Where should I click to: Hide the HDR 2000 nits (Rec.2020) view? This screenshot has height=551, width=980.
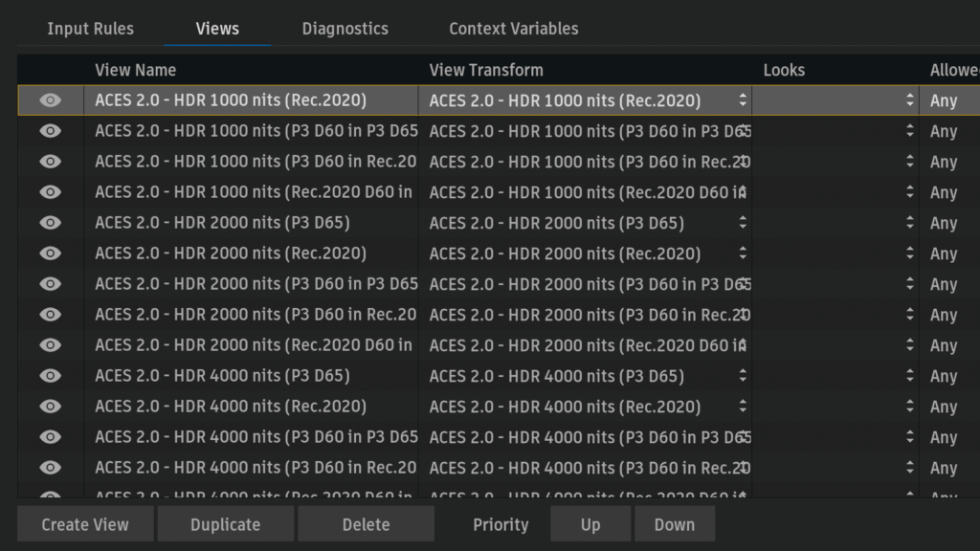click(50, 253)
